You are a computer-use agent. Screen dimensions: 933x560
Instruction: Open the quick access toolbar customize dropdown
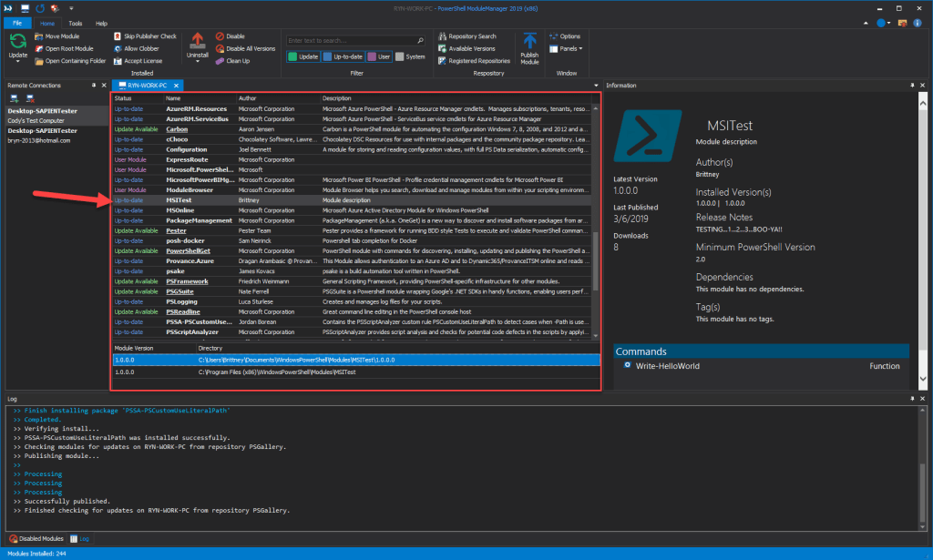click(x=71, y=8)
